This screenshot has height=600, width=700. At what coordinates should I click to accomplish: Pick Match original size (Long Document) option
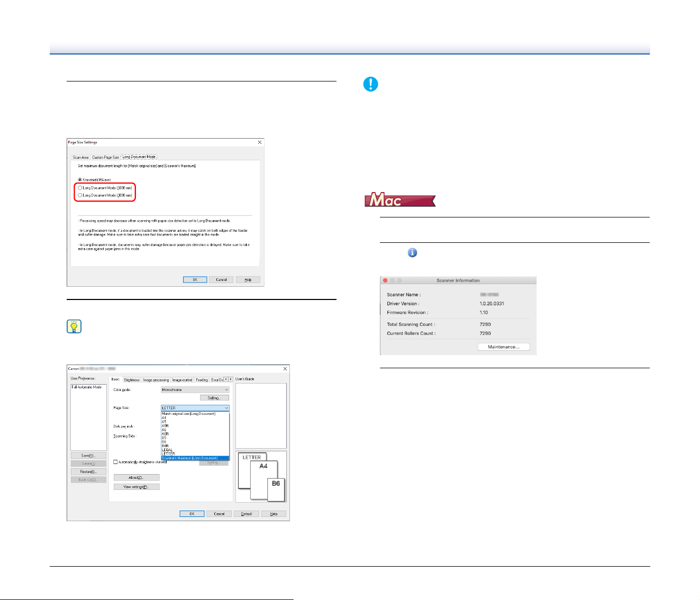pyautogui.click(x=195, y=414)
